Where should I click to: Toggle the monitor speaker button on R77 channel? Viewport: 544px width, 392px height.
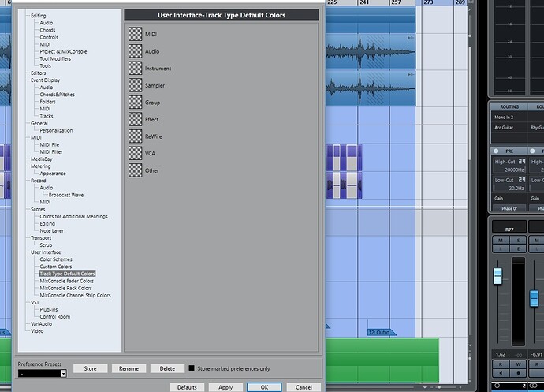501,373
